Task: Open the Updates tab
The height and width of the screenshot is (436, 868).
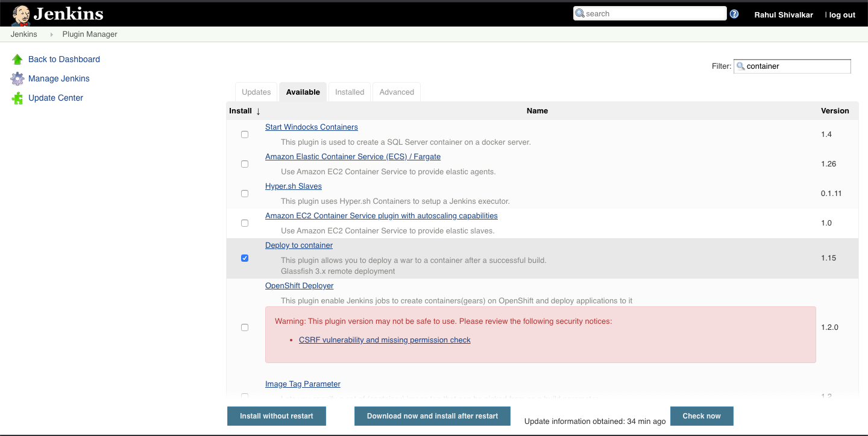Action: 256,92
